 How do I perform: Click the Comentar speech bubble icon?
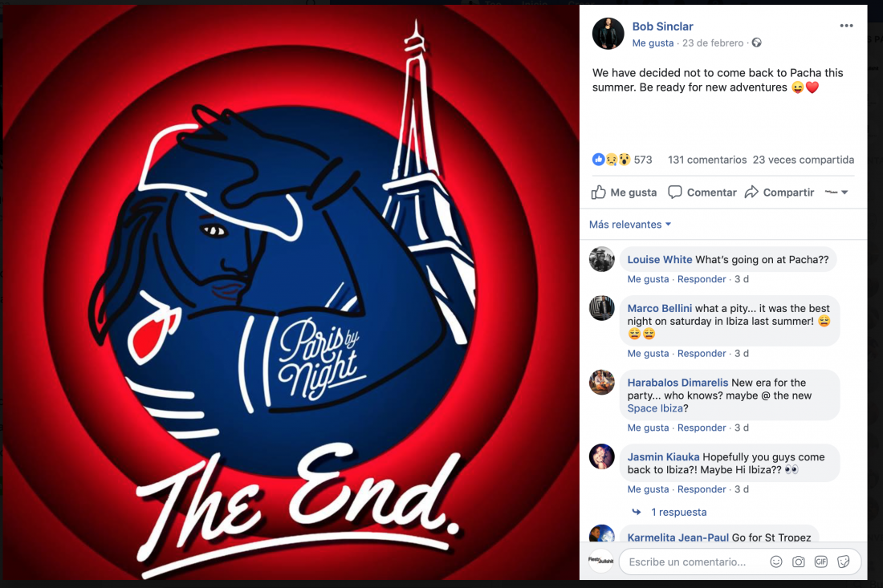pyautogui.click(x=674, y=193)
